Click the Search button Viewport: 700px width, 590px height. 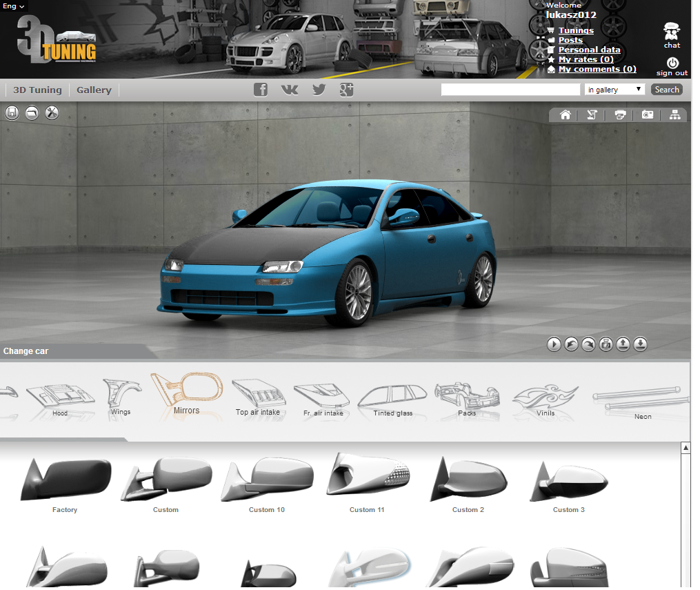tap(666, 90)
